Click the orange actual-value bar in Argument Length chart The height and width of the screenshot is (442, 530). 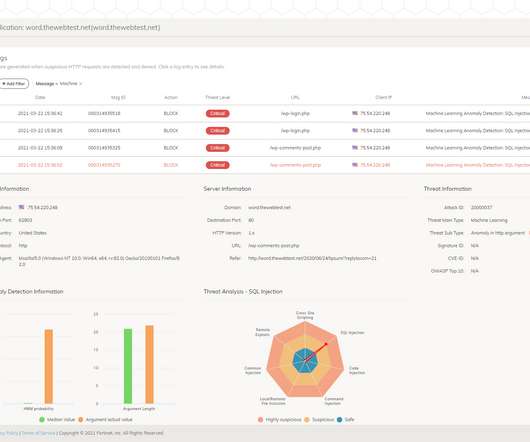[x=149, y=365]
